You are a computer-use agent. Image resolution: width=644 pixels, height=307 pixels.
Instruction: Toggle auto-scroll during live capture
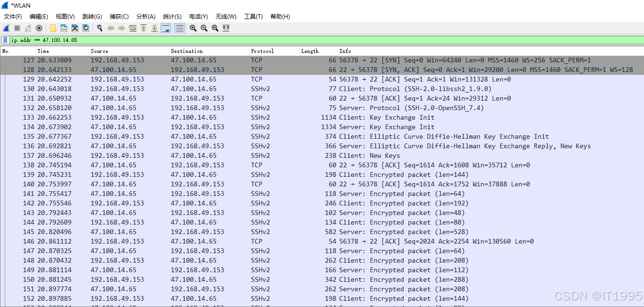(x=166, y=28)
